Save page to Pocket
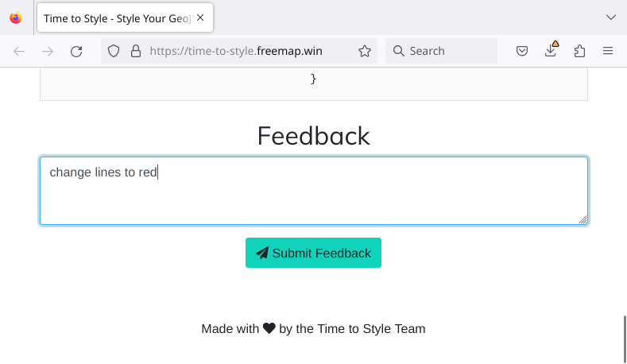Viewport: 627px width, 364px height. click(x=522, y=51)
